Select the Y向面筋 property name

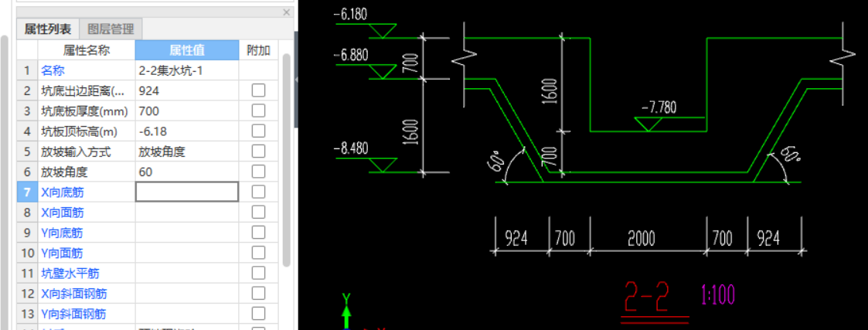pyautogui.click(x=63, y=253)
